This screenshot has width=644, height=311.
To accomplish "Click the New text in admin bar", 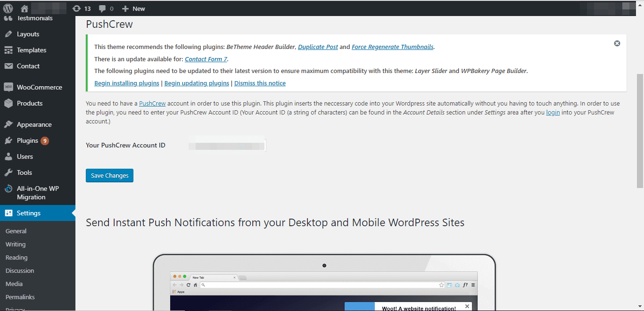I will pos(139,8).
